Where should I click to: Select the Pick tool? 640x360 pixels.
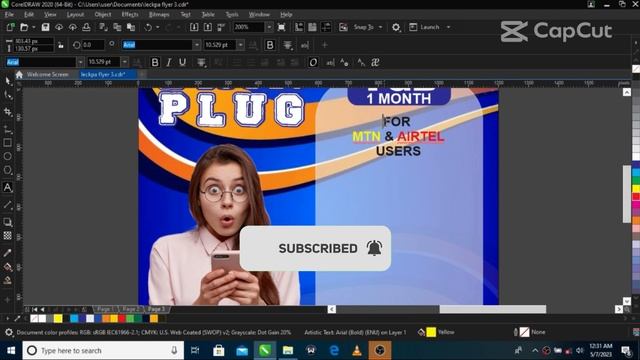[x=8, y=81]
